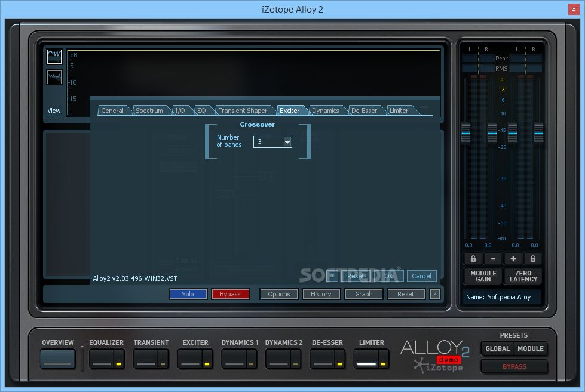
Task: Open the History button
Action: (321, 294)
